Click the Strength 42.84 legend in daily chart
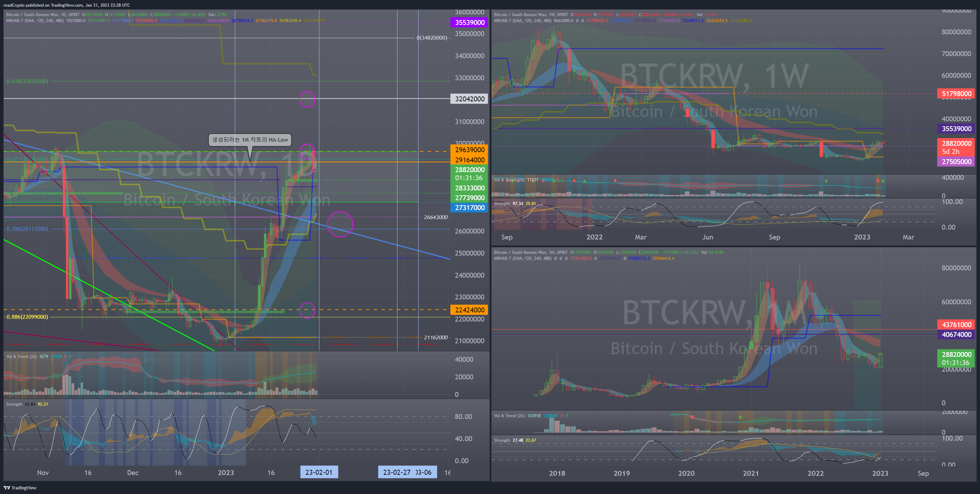980x494 pixels. [x=27, y=404]
